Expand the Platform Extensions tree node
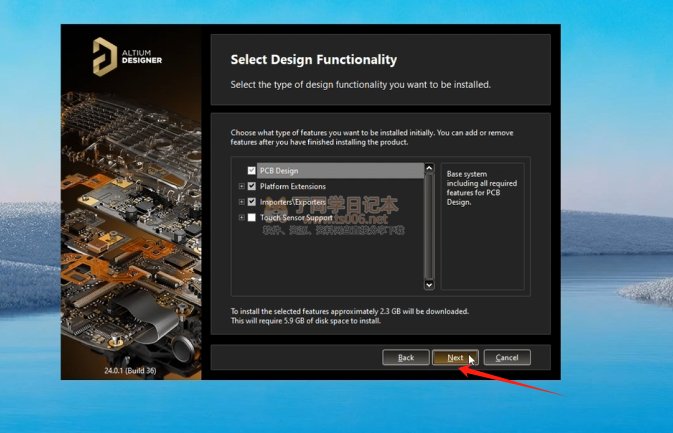Viewport: 673px width, 433px height. [242, 186]
